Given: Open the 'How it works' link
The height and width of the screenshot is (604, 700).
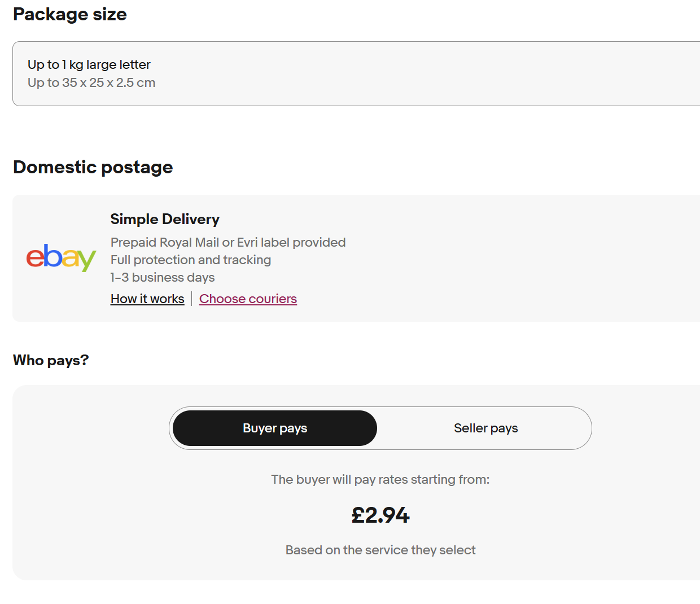Looking at the screenshot, I should pyautogui.click(x=147, y=299).
